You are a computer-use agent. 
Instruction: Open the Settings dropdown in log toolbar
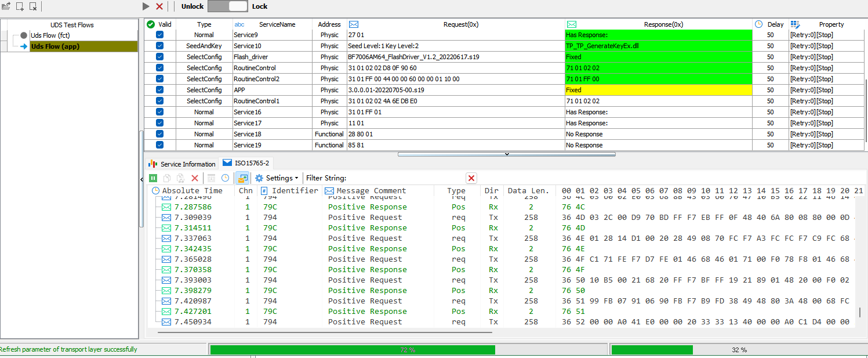(x=277, y=178)
